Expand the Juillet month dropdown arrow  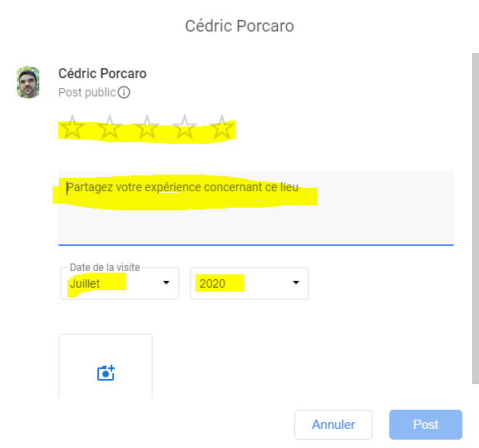166,283
